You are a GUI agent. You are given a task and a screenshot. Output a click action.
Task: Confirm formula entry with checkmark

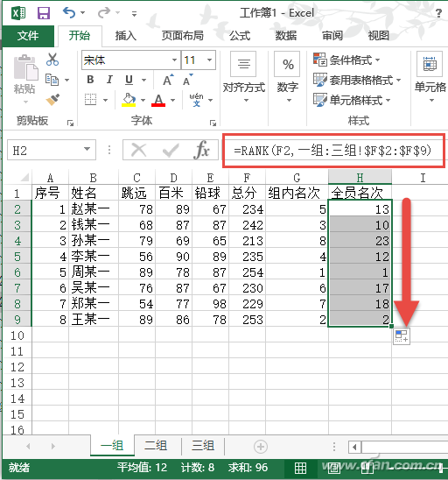pyautogui.click(x=171, y=150)
